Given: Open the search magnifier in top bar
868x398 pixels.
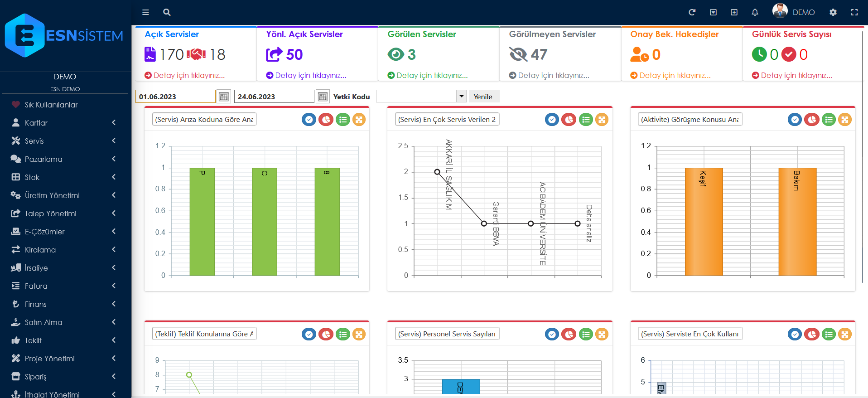Looking at the screenshot, I should click(167, 12).
